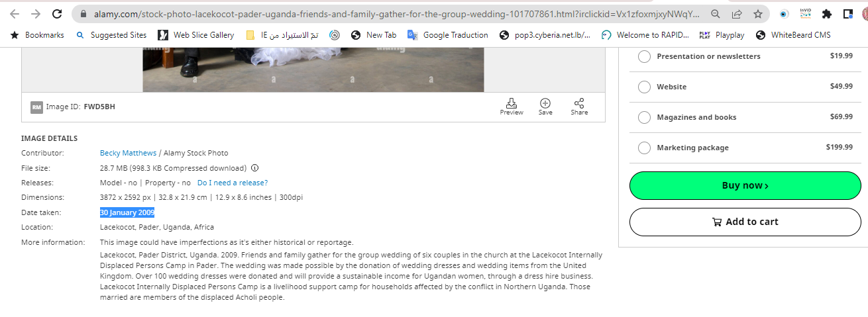Viewport: 868px width, 317px height.
Task: Open contributor Becky Matthews link
Action: 128,153
